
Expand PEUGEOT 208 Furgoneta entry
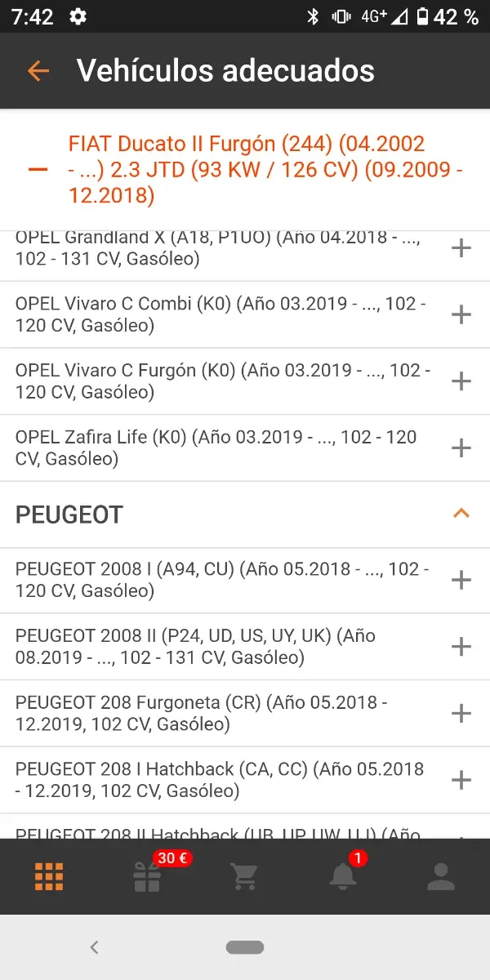[x=461, y=712]
